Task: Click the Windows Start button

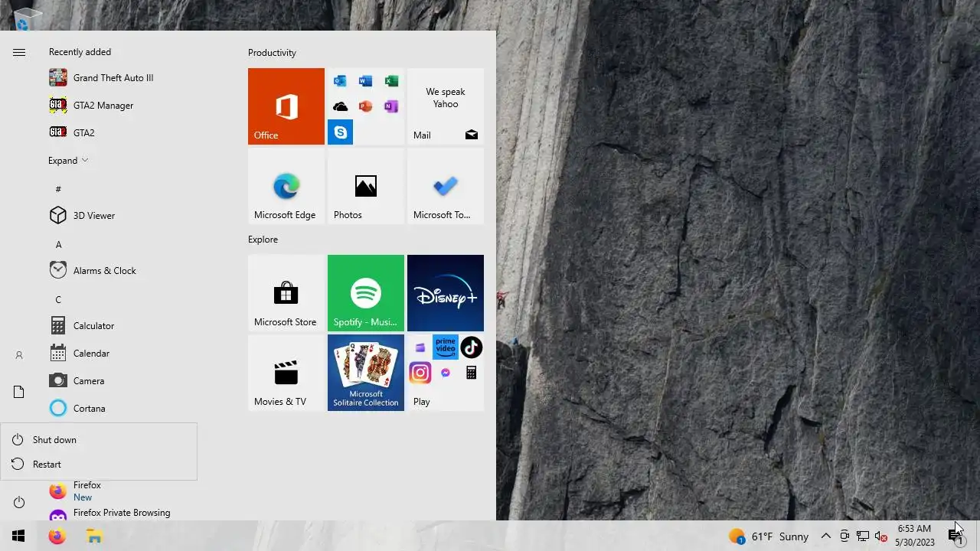Action: point(18,536)
